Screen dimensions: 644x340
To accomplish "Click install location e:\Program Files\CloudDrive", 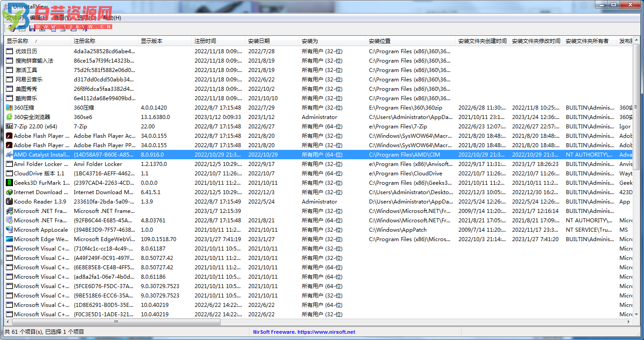I will tap(406, 173).
